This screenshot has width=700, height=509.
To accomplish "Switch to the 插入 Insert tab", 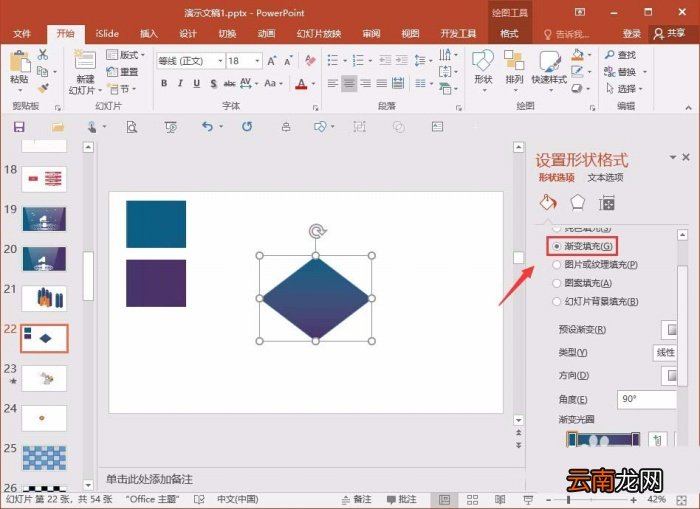I will [149, 33].
